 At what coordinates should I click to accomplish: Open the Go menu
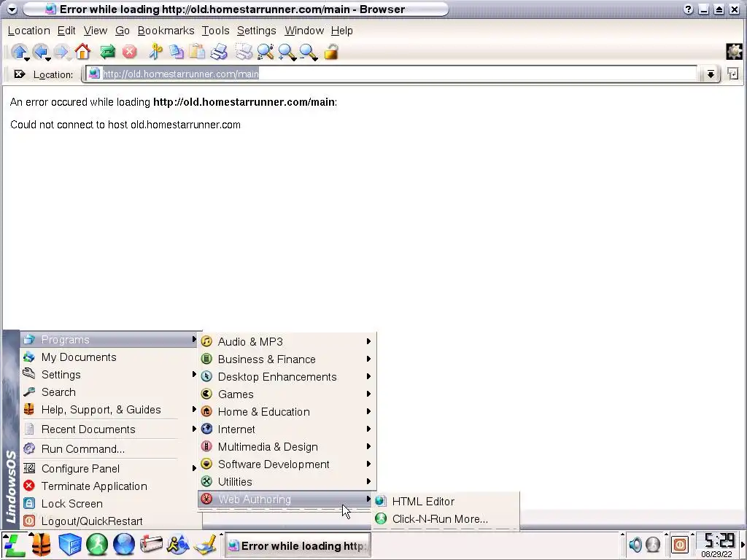point(123,31)
